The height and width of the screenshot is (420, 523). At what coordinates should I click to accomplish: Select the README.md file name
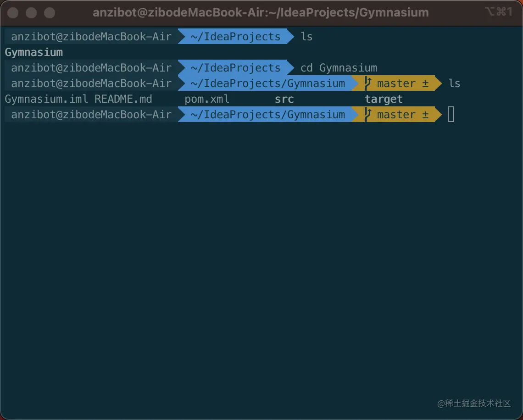tap(123, 99)
